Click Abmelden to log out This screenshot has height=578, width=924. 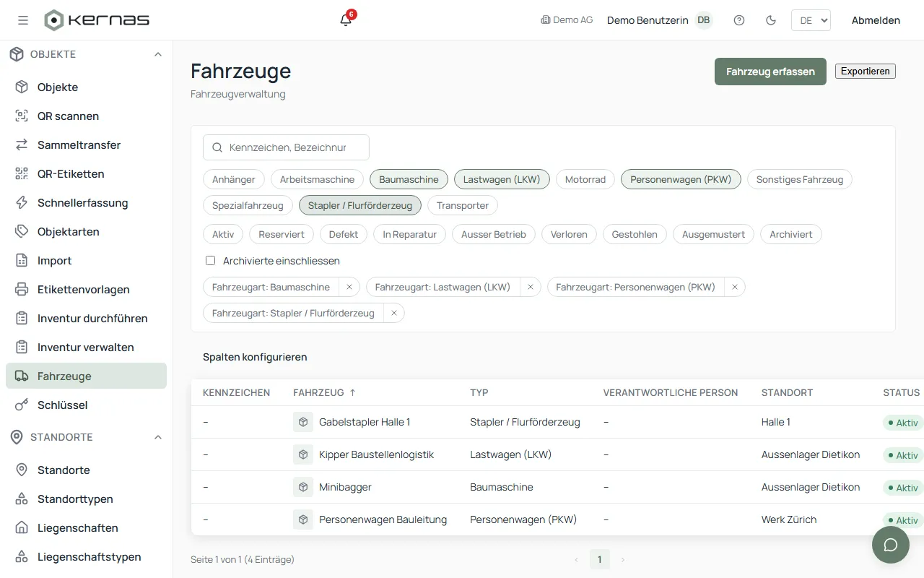click(876, 20)
